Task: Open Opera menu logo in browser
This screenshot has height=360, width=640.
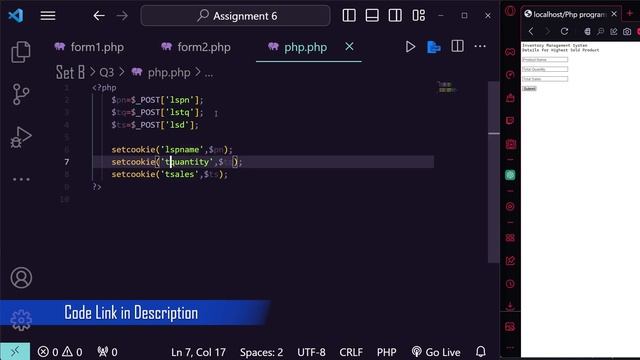Action: [x=510, y=11]
